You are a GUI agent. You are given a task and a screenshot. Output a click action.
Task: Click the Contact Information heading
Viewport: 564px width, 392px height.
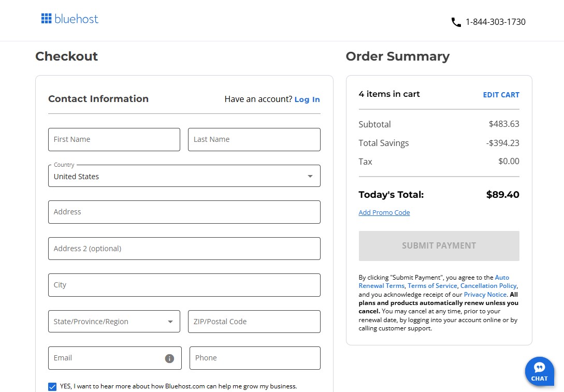[98, 99]
